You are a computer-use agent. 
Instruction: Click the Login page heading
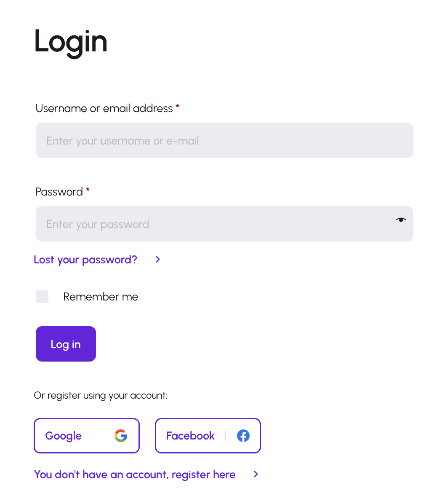point(71,41)
